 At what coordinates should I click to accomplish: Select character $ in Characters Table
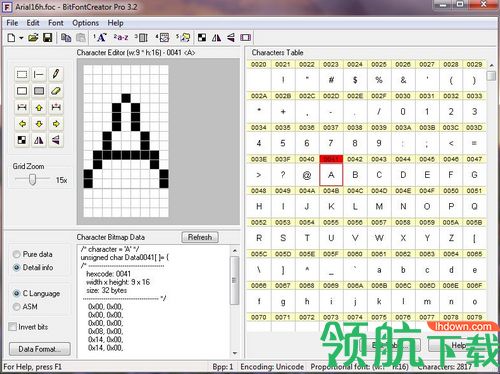tap(355, 80)
